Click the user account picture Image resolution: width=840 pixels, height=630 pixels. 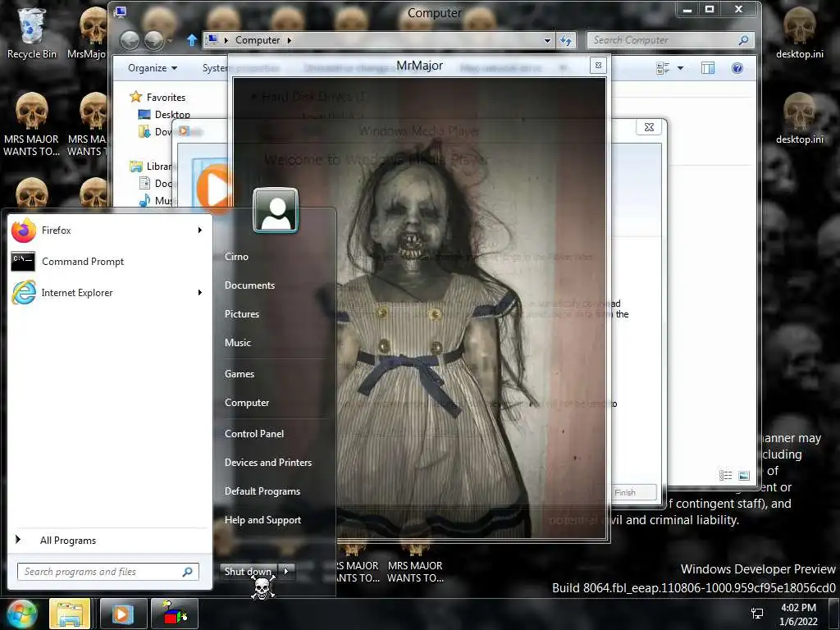point(276,210)
